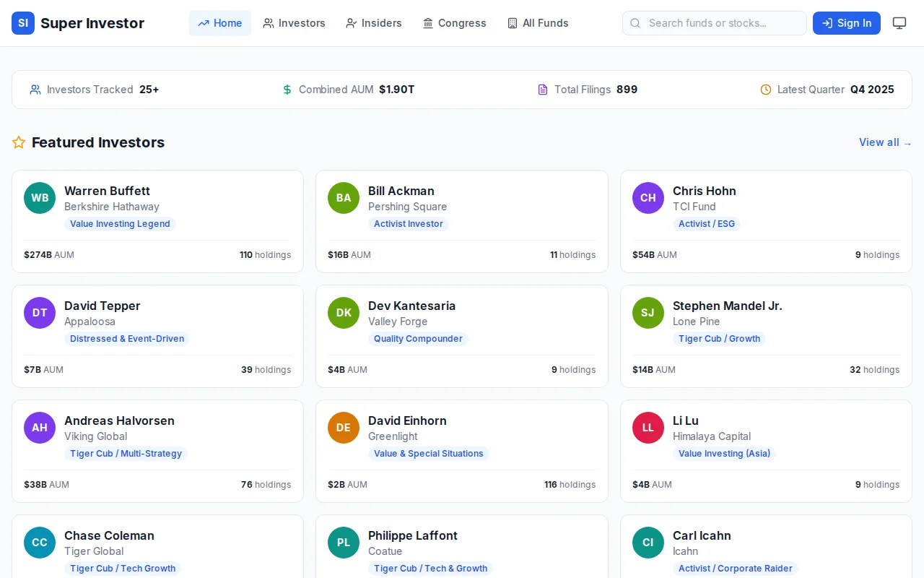Image resolution: width=924 pixels, height=578 pixels.
Task: Click the David Einhorn DE avatar
Action: coord(344,428)
